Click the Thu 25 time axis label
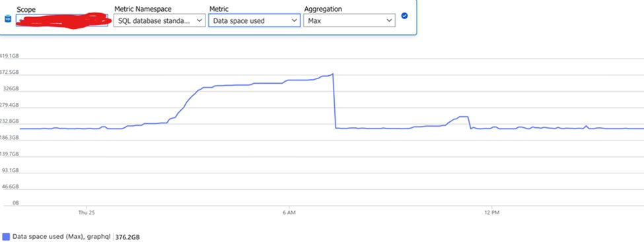Viewport: 644px width, 242px height. (87, 213)
